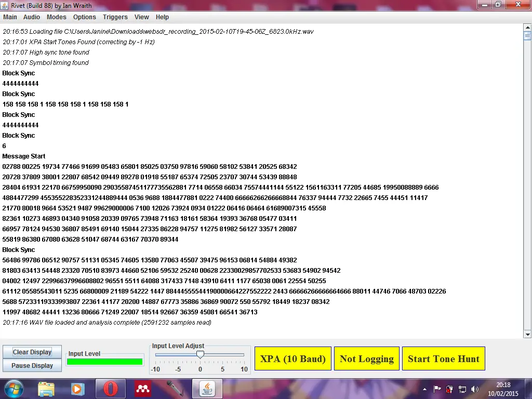Click the Mendeley icon in the taskbar
The height and width of the screenshot is (399, 532).
tap(143, 389)
